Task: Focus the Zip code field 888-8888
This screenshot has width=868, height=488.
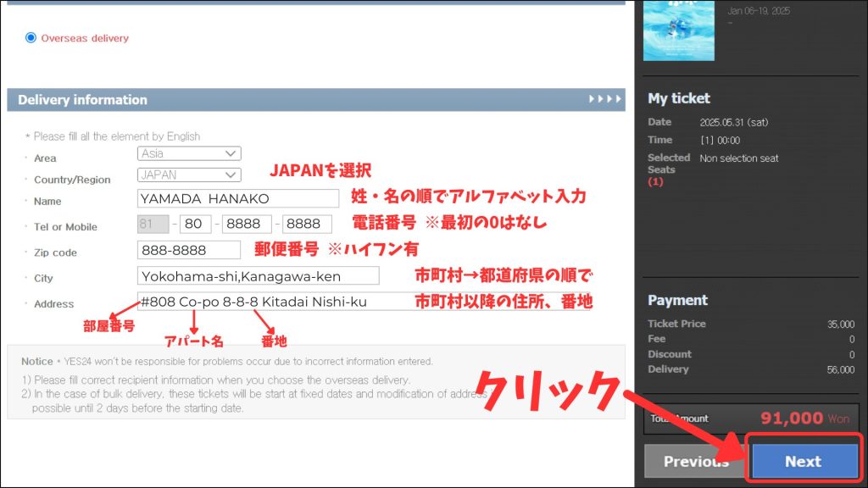Action: (x=189, y=250)
